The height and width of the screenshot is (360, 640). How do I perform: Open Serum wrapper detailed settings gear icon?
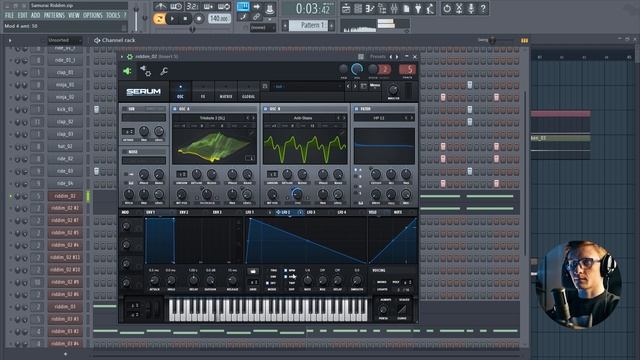click(146, 71)
